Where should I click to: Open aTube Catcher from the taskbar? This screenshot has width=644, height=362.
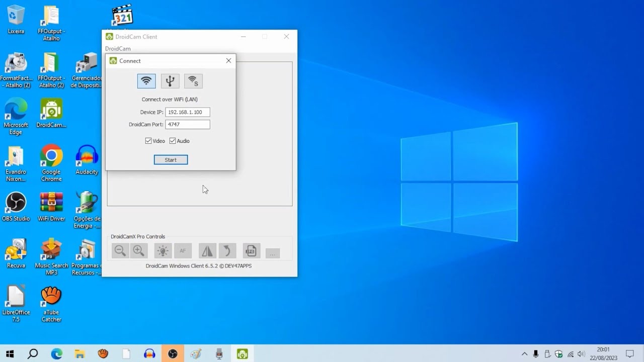pos(103,353)
